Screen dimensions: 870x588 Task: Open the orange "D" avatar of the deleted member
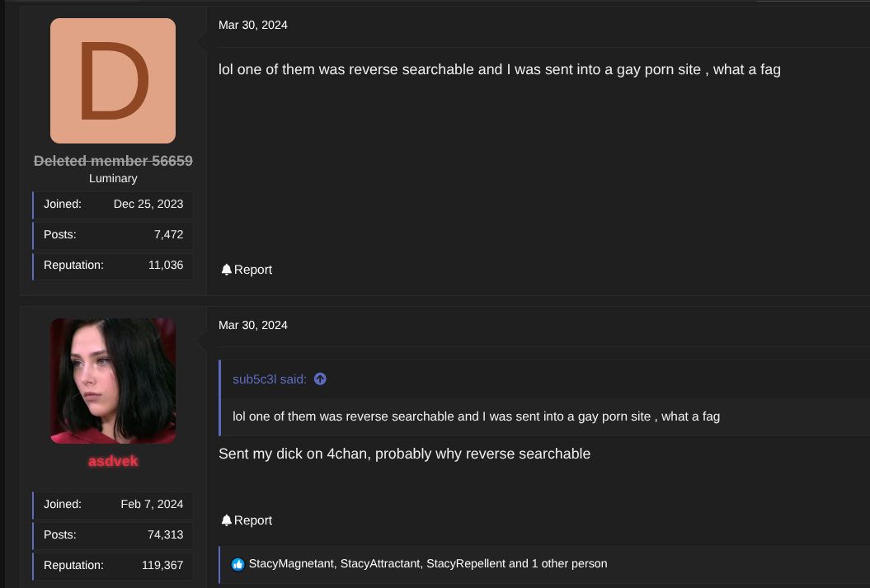coord(113,81)
